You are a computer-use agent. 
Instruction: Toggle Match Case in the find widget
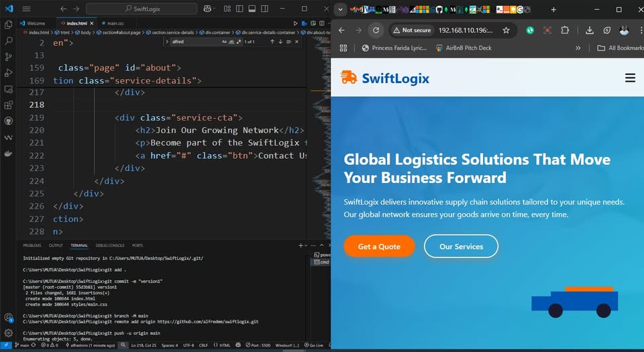point(224,42)
